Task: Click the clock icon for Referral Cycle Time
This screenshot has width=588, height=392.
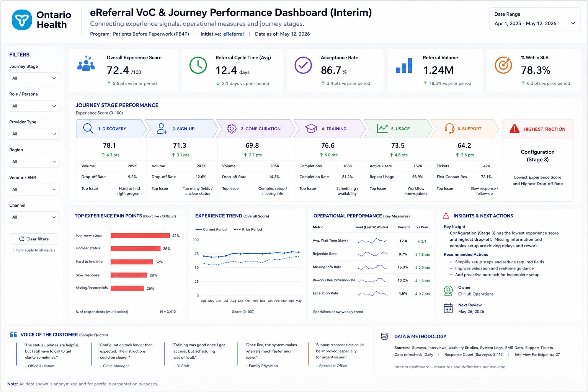Action: click(198, 65)
